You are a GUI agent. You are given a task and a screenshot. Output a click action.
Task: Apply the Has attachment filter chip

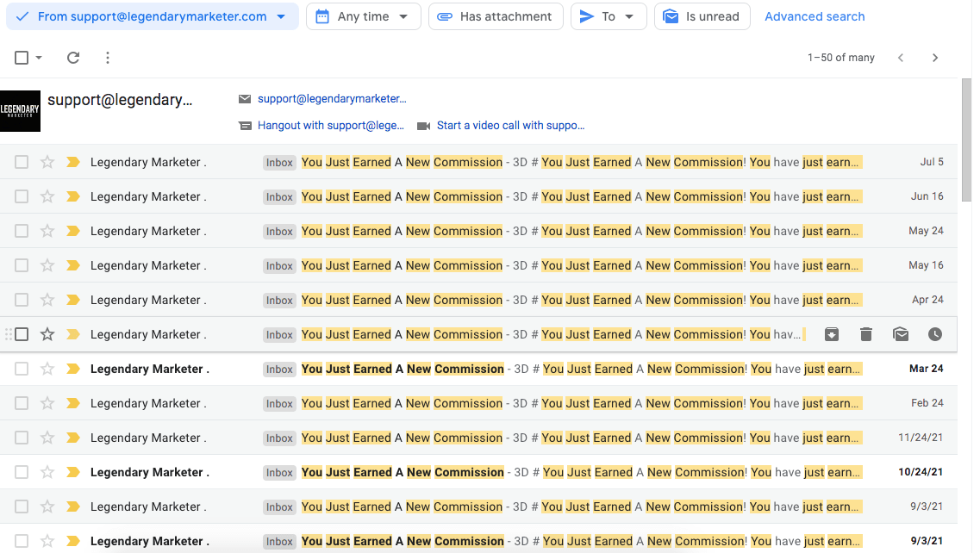496,16
